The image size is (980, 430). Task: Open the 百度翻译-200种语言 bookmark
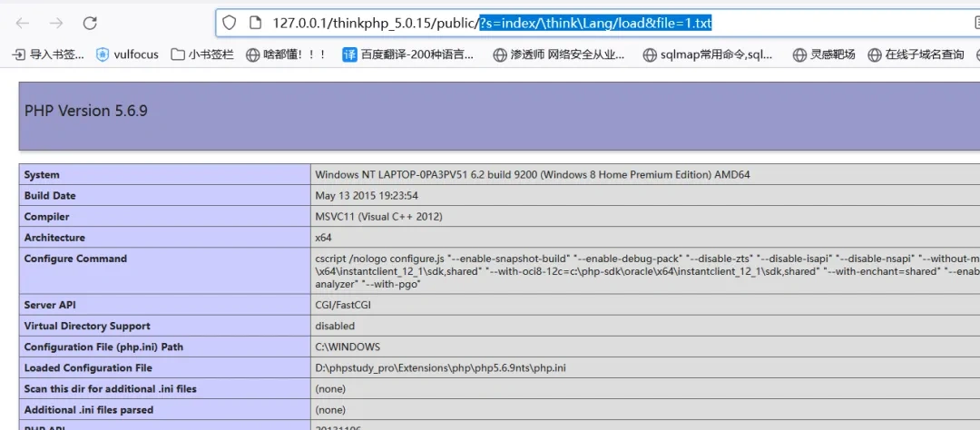(408, 55)
